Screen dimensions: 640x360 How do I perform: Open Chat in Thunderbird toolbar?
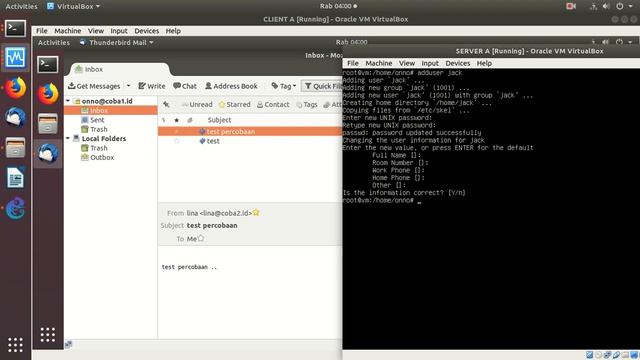[x=185, y=86]
